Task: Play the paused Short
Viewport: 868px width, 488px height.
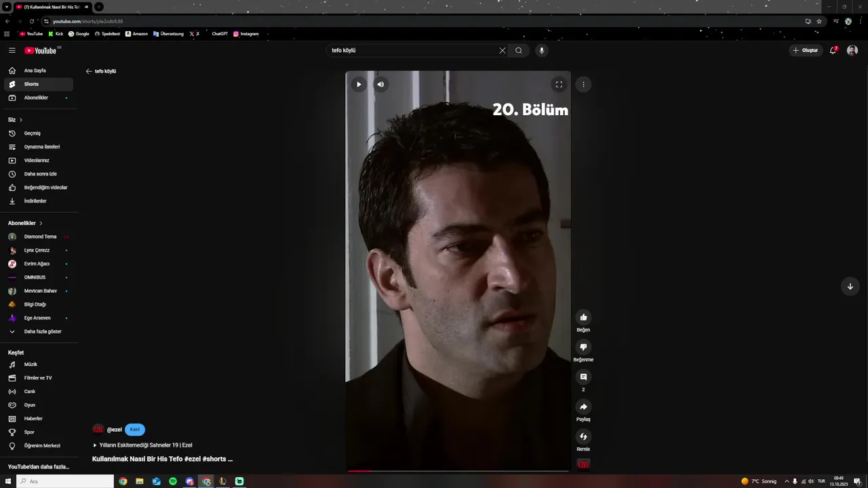Action: coord(359,85)
